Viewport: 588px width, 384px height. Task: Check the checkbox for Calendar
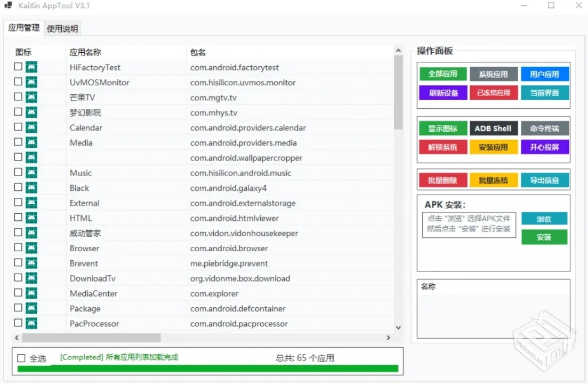click(18, 126)
